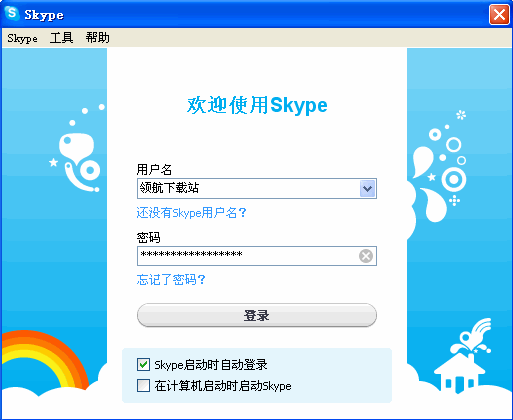
Task: Follow the 还没有Skype用户名? link
Action: click(x=191, y=212)
